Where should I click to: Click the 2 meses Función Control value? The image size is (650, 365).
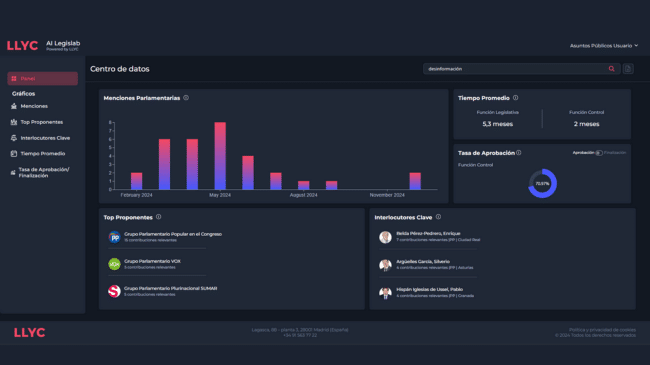(x=586, y=124)
